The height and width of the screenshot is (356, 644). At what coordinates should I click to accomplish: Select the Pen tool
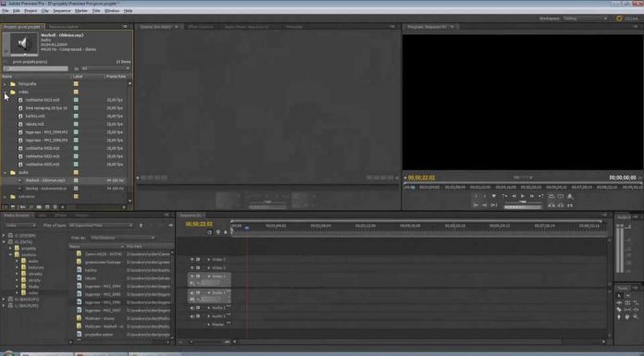[619, 316]
